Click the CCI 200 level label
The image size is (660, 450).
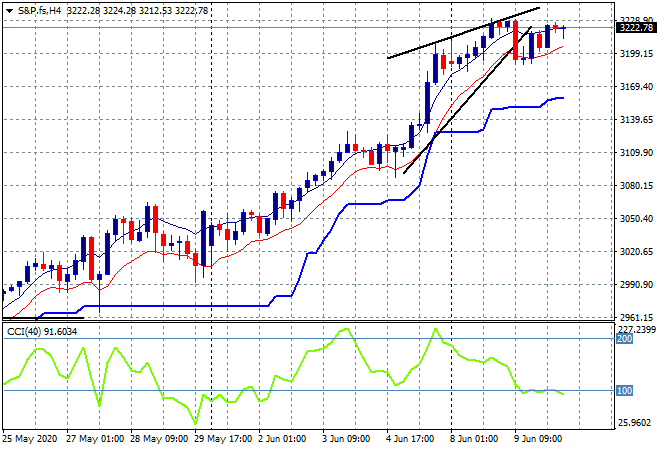pos(624,339)
